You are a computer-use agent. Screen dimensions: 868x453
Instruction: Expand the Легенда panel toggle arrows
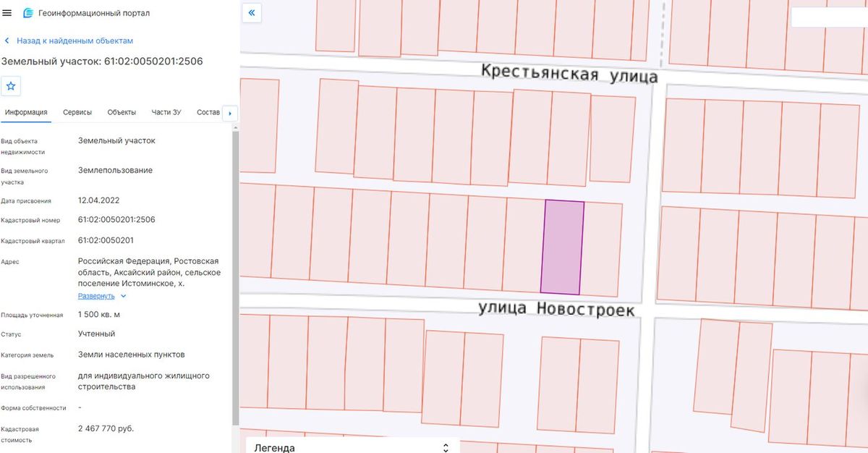click(x=446, y=448)
